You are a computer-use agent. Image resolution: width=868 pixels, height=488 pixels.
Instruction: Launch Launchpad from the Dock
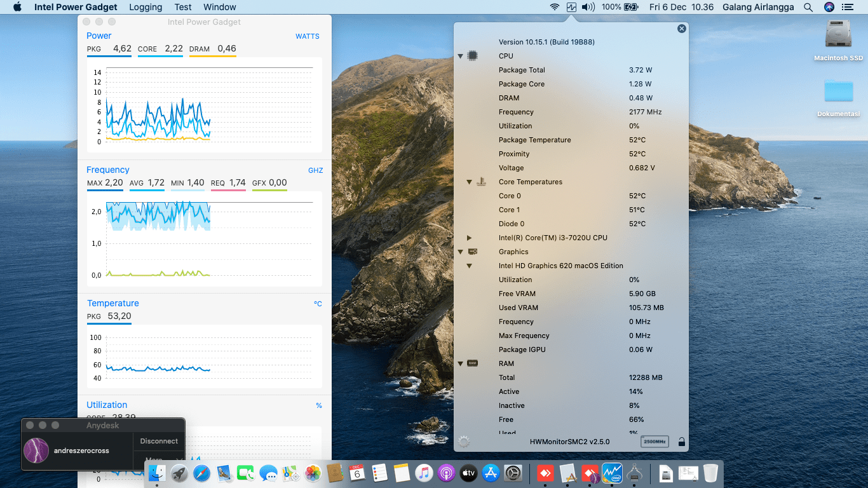click(x=179, y=473)
